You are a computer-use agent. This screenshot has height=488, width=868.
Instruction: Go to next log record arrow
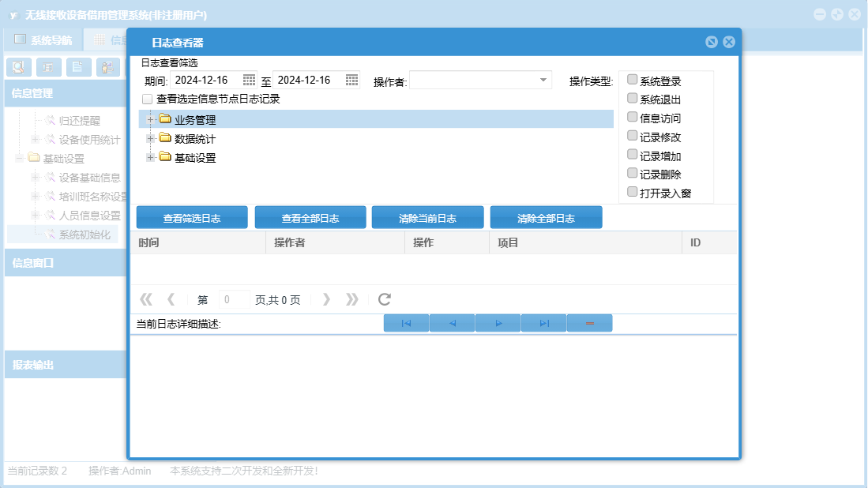(x=498, y=323)
